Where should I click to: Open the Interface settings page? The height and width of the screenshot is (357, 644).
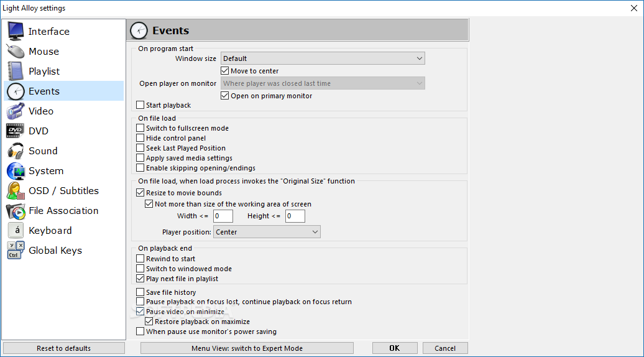pos(49,31)
